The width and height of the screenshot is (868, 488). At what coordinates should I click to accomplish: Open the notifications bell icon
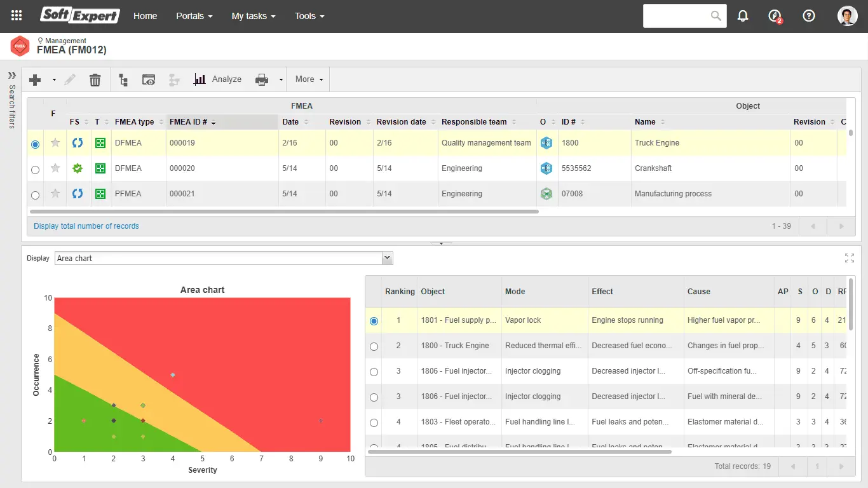743,15
